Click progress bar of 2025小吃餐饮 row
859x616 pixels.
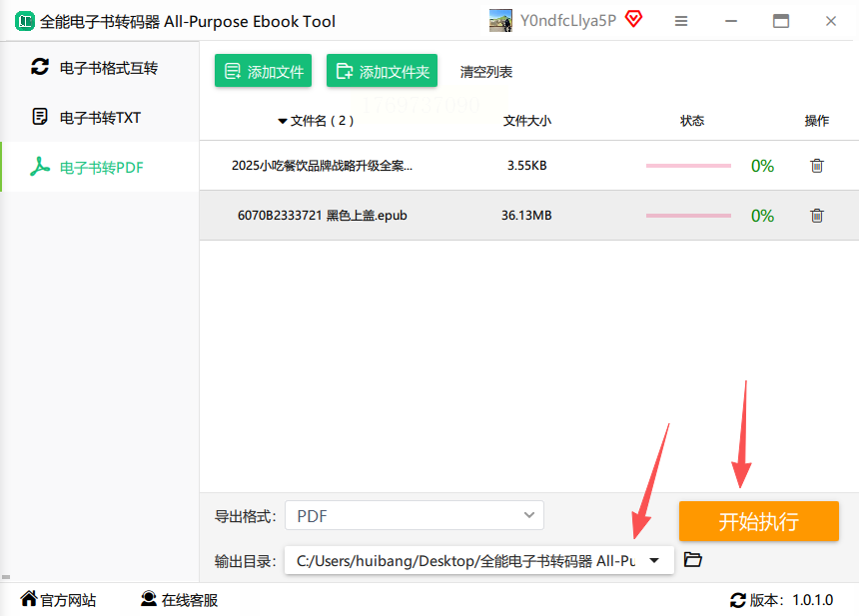pos(688,166)
